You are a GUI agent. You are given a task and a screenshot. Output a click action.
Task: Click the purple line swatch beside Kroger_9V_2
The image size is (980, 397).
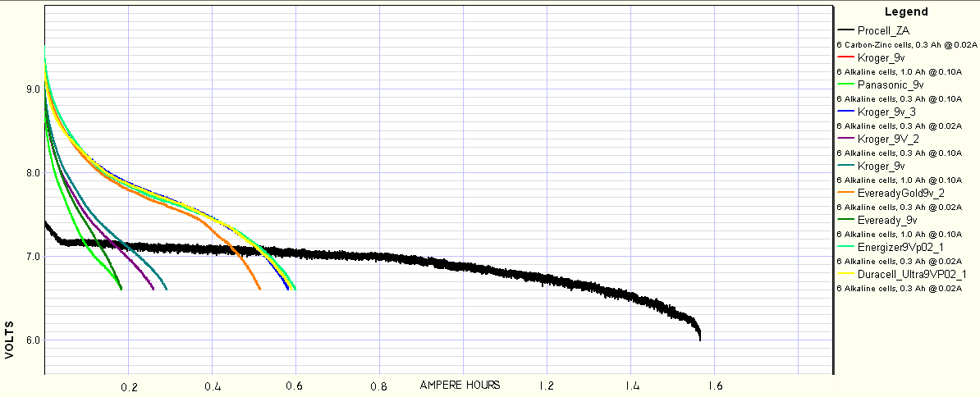pos(845,139)
